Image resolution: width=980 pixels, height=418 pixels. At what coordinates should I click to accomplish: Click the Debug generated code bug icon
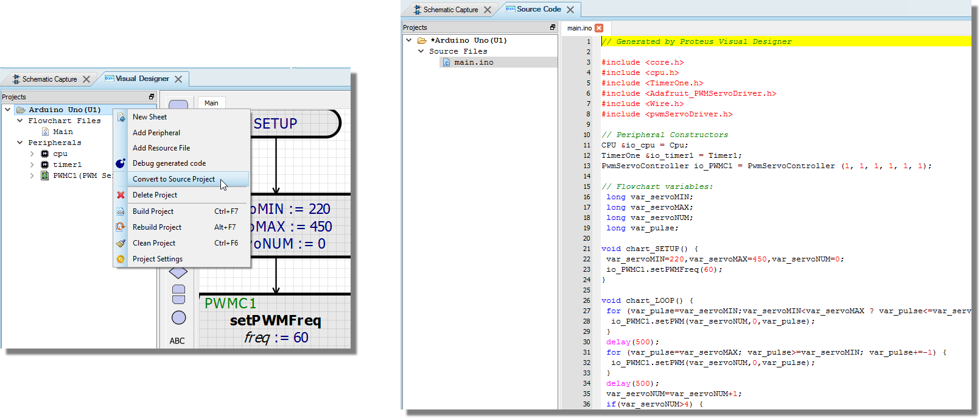coord(121,163)
